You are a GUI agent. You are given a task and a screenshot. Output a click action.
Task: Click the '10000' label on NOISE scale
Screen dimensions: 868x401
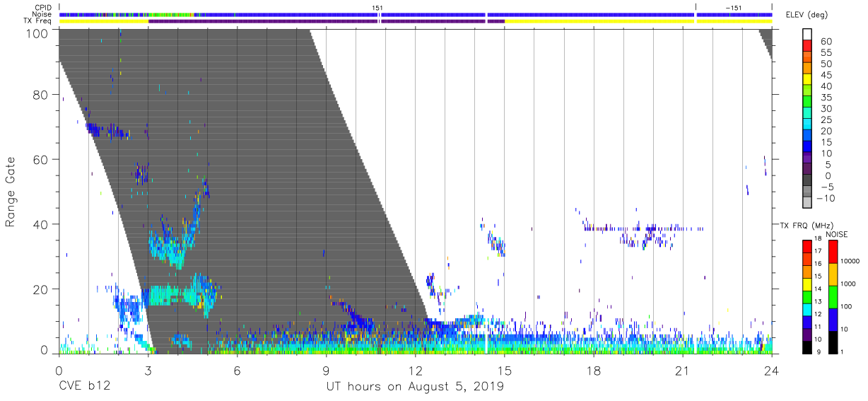850,262
